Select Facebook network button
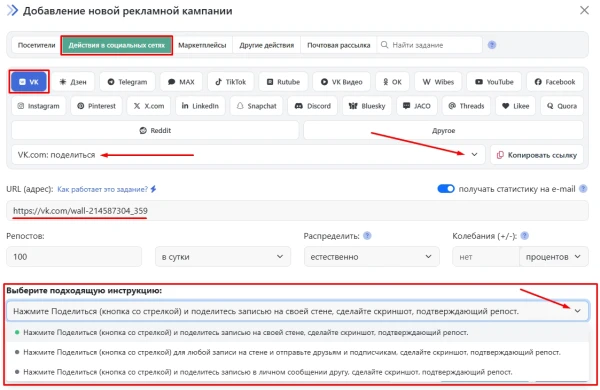Image resolution: width=600 pixels, height=390 pixels. point(555,82)
